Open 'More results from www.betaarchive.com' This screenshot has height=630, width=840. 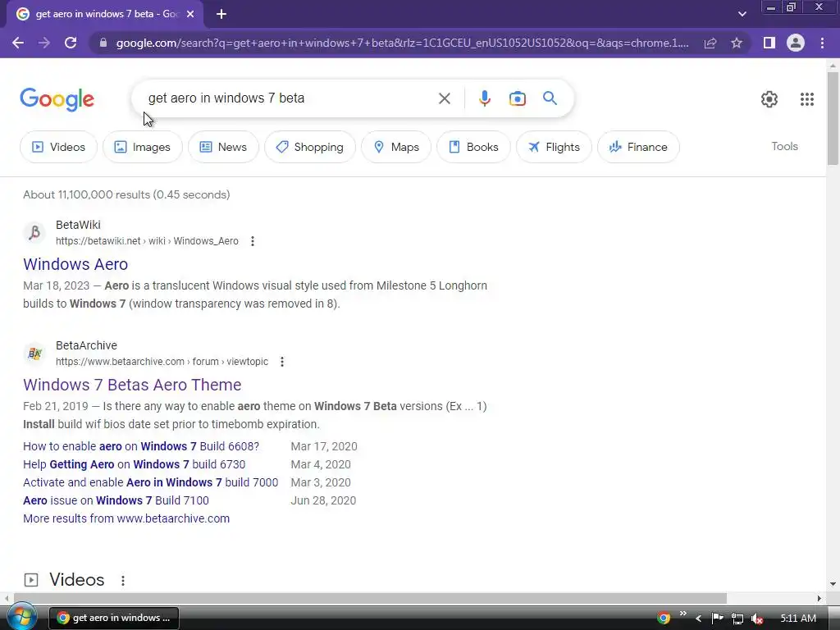point(126,518)
